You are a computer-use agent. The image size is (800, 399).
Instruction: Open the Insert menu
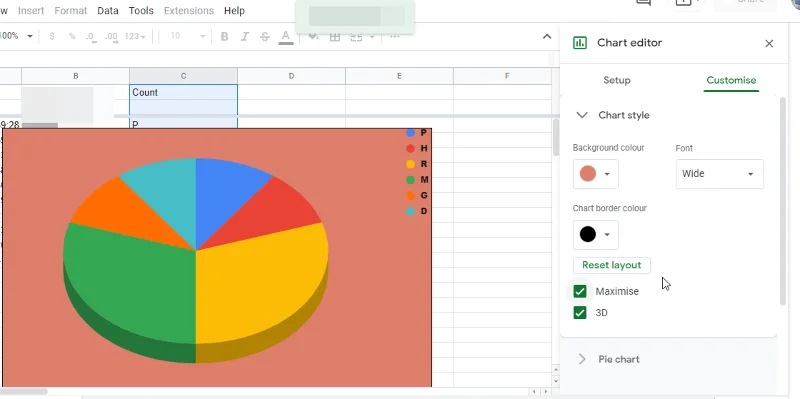[31, 11]
